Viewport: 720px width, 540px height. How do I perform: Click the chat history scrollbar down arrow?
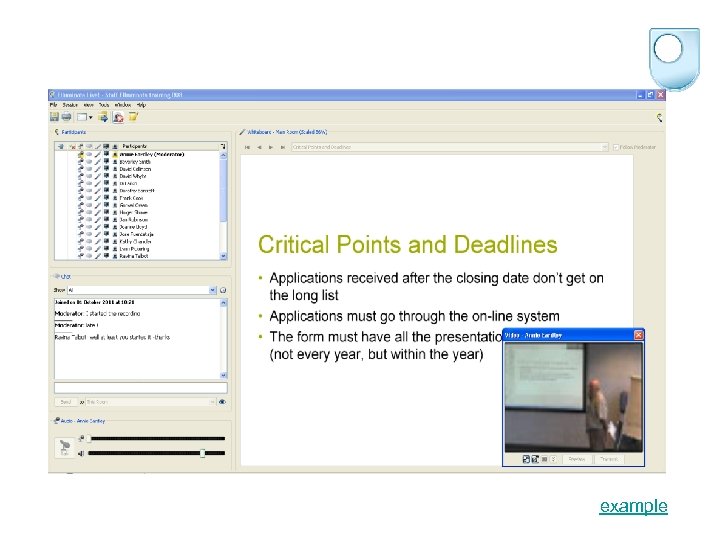pos(224,375)
